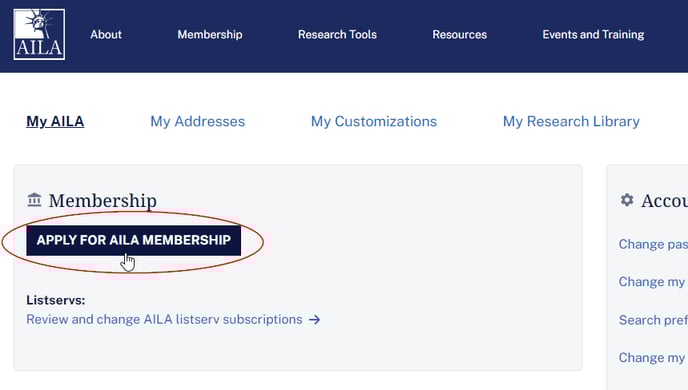Click the Membership section heading

pos(103,200)
